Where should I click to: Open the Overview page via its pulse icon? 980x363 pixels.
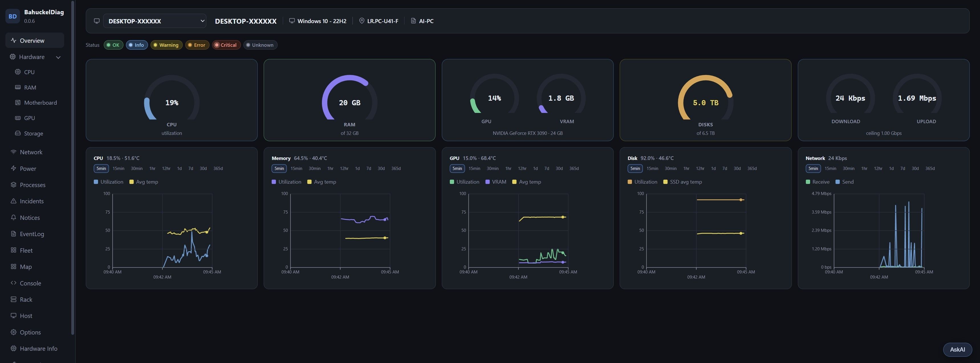(13, 40)
